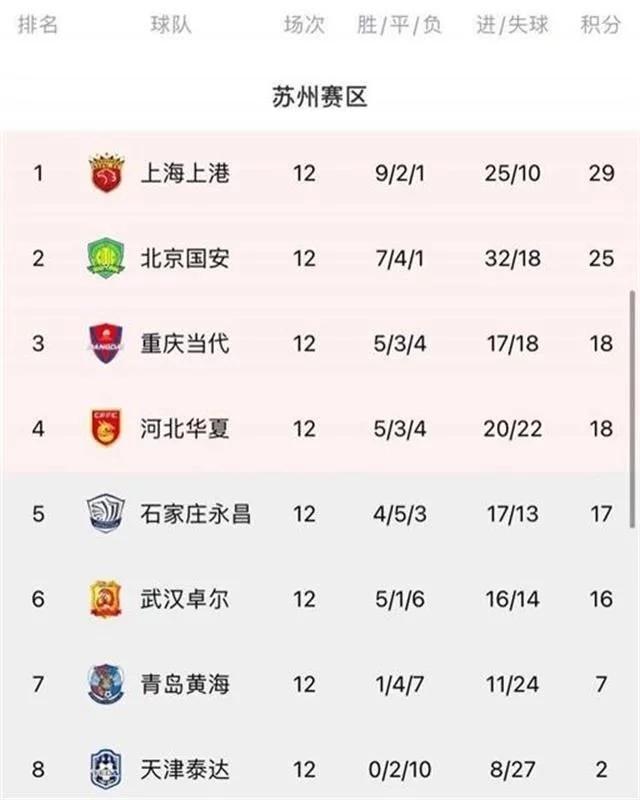Viewport: 640px width, 800px height.
Task: Click the Wuhan Zall team badge
Action: 106,594
